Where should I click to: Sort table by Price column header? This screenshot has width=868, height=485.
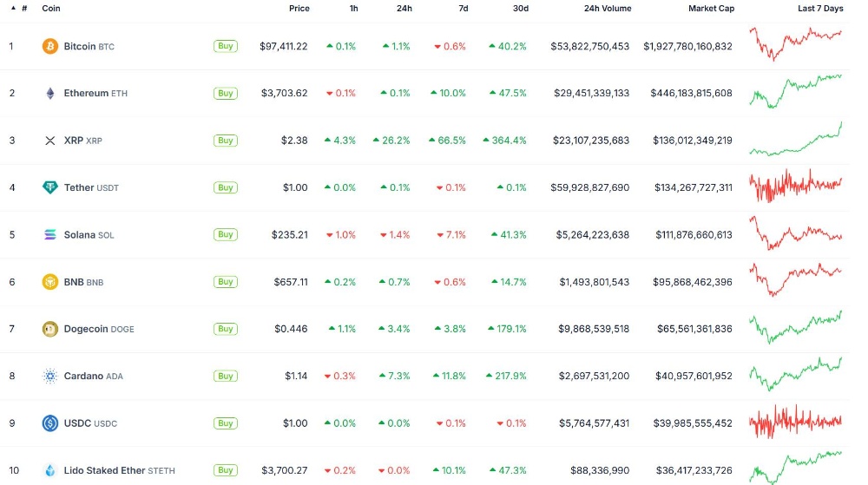(299, 9)
